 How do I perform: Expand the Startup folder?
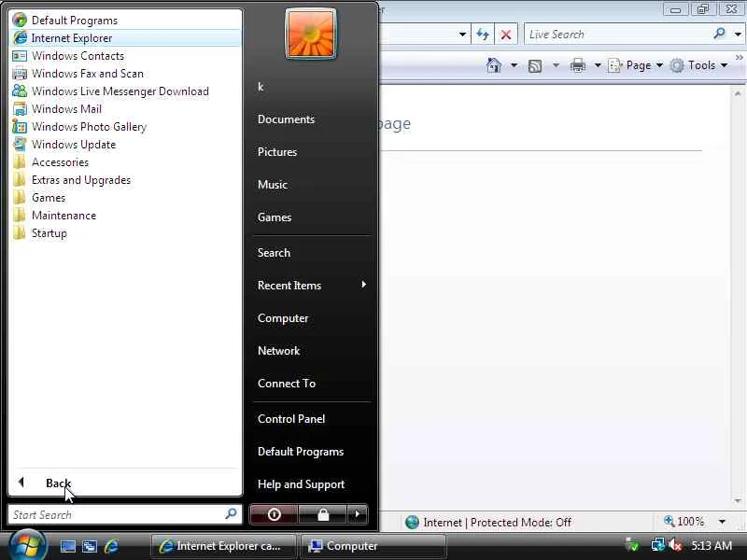coord(125,233)
